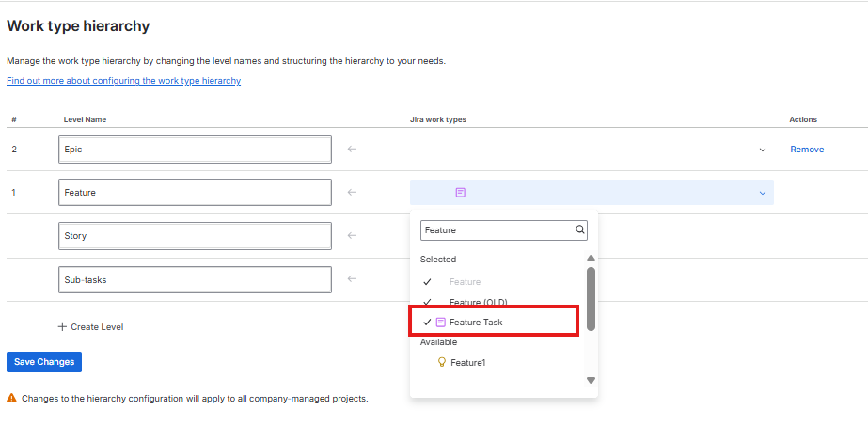This screenshot has height=426, width=868.
Task: Click the level number 1 cell
Action: point(14,193)
